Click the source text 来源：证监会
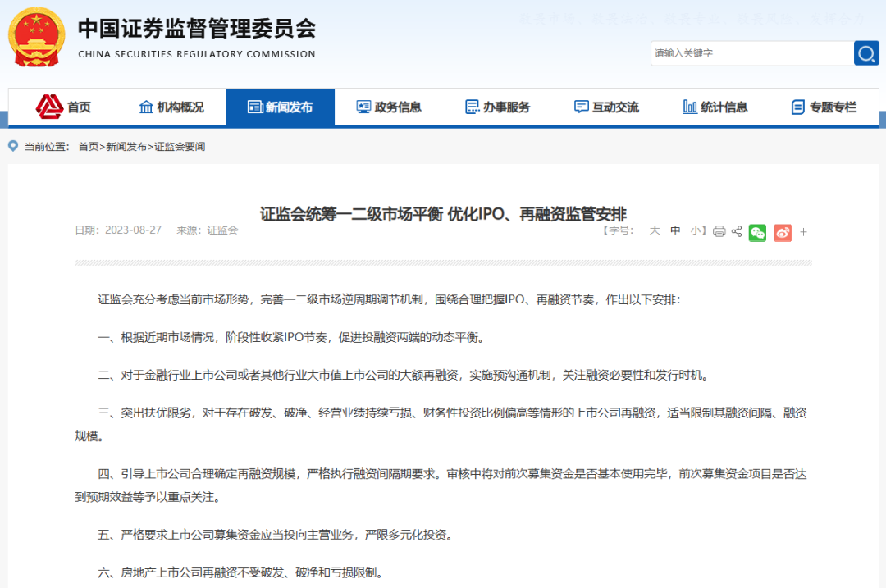 coord(208,230)
